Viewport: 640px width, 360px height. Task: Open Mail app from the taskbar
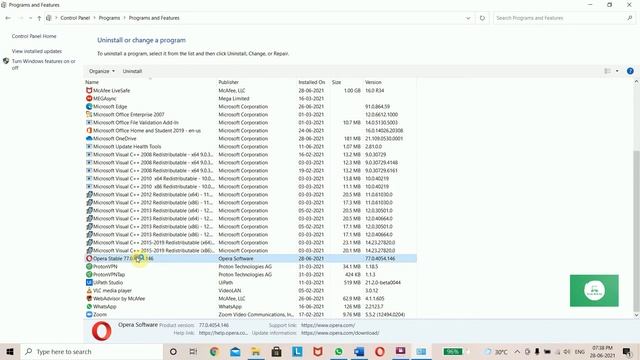pos(235,351)
